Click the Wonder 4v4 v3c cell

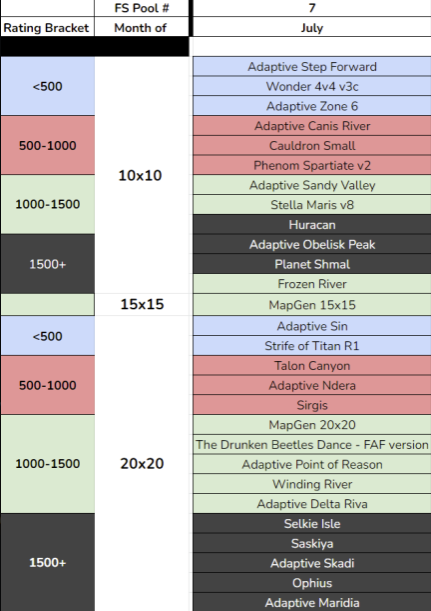pos(312,87)
